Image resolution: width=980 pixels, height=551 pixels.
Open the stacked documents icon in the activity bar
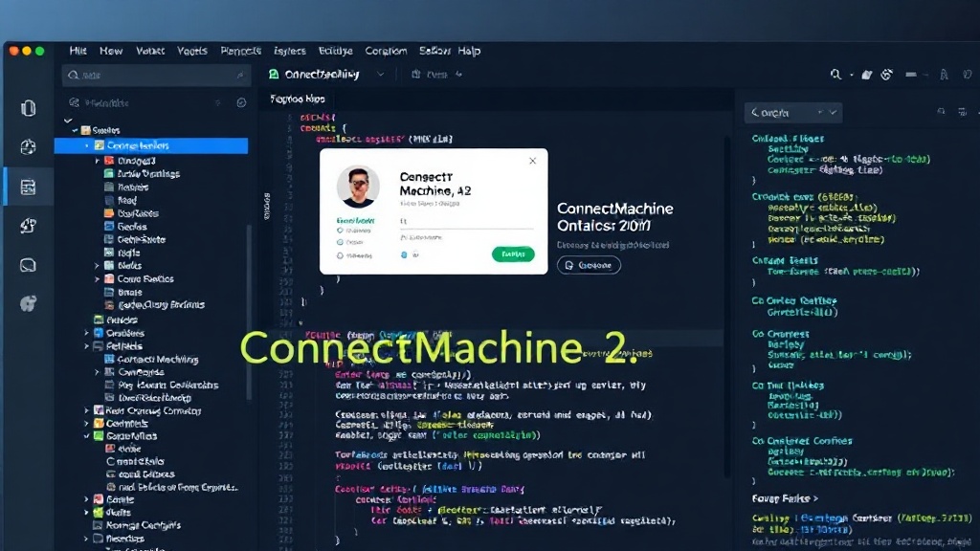click(28, 108)
